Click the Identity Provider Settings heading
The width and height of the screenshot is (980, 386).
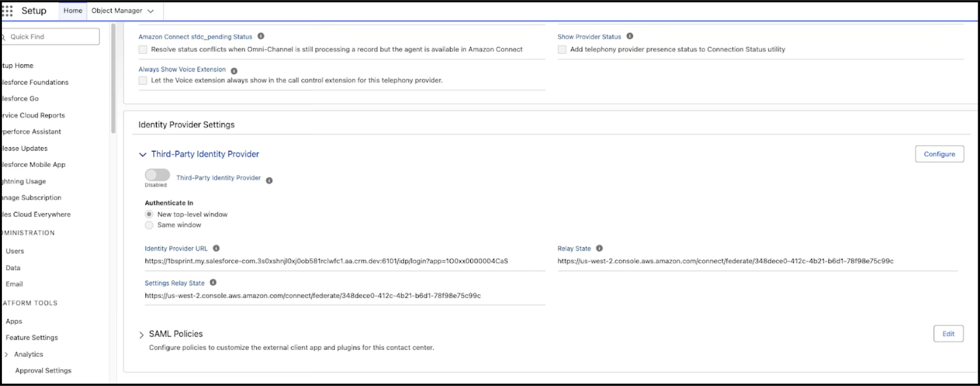tap(186, 125)
